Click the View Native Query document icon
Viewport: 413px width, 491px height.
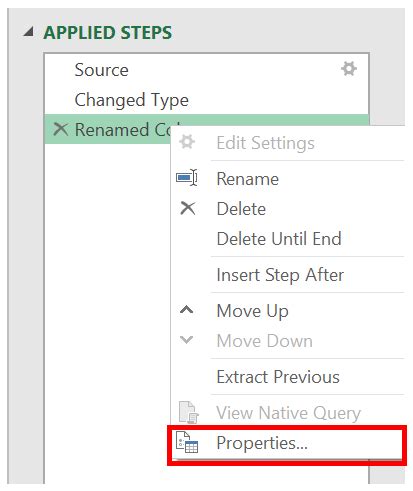(189, 412)
